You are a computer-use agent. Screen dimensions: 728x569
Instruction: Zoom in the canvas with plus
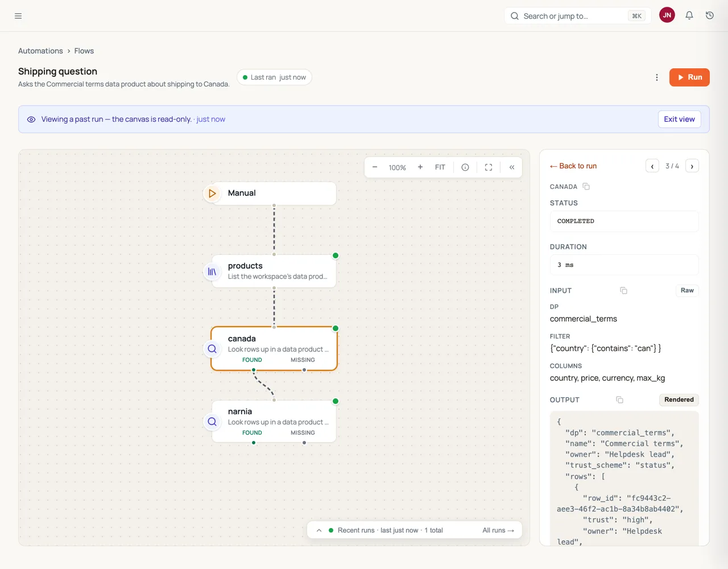click(420, 167)
